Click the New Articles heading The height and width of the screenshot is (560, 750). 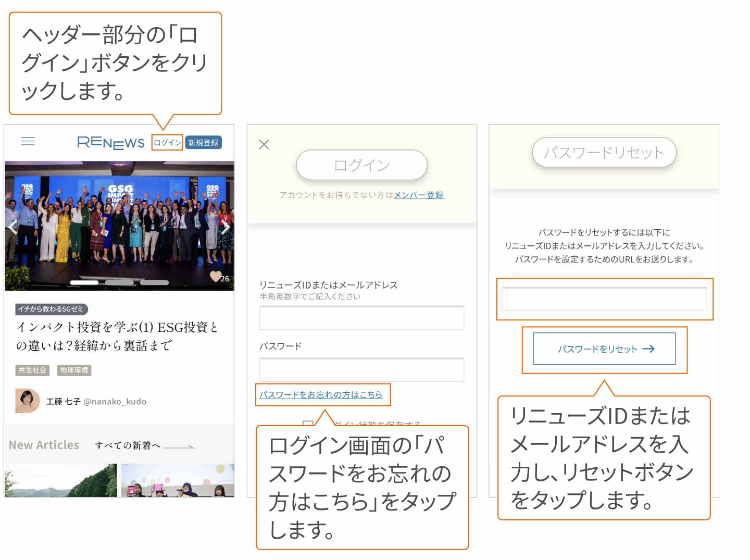[x=44, y=445]
